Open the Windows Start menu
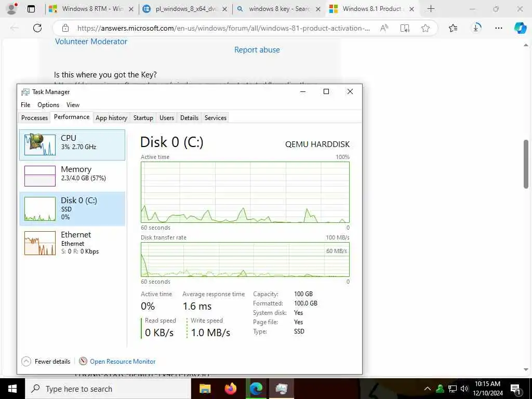532x399 pixels. coord(12,389)
